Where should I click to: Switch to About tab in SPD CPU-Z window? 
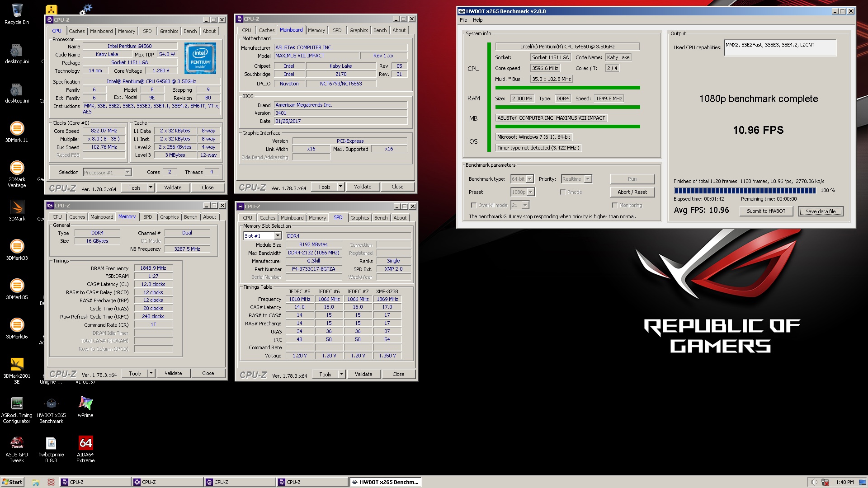coord(400,218)
